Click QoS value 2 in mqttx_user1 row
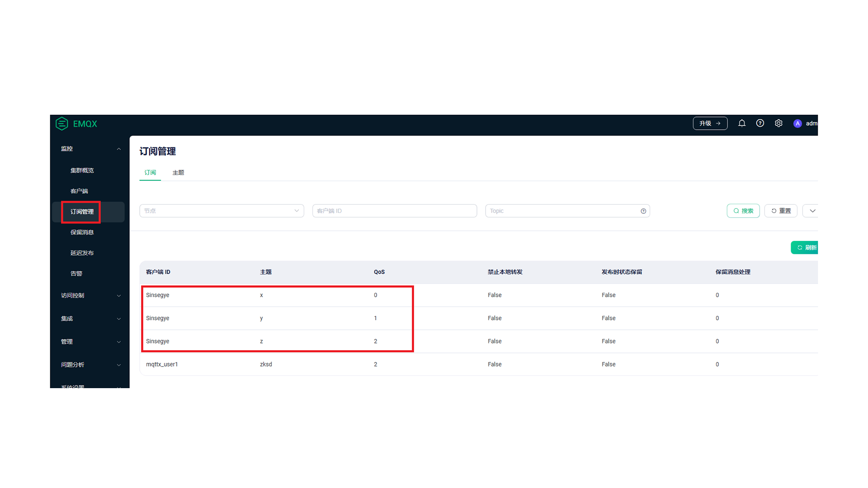 375,364
